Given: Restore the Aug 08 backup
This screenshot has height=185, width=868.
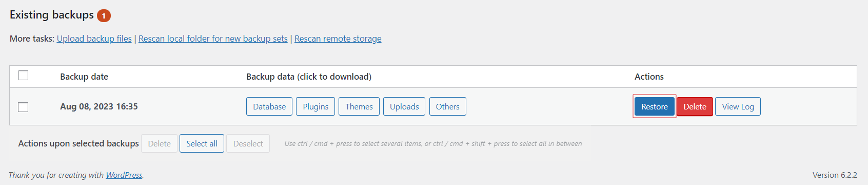Looking at the screenshot, I should click(655, 106).
